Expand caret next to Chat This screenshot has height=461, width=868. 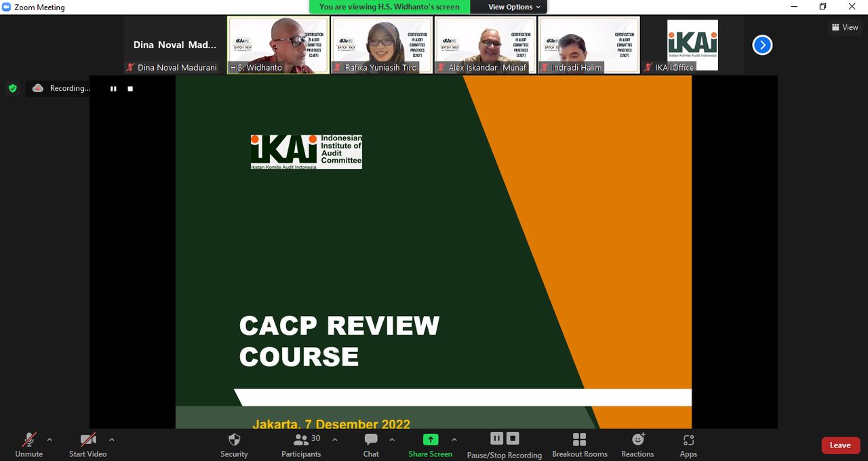pos(392,440)
